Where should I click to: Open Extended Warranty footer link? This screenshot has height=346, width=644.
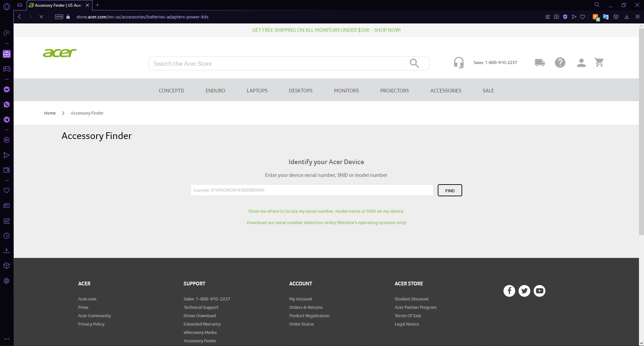coord(202,324)
